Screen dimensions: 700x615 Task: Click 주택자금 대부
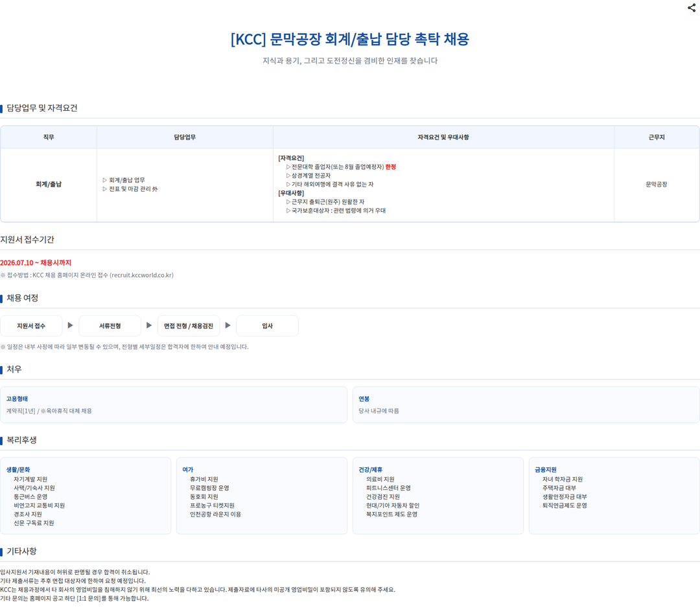(x=559, y=488)
